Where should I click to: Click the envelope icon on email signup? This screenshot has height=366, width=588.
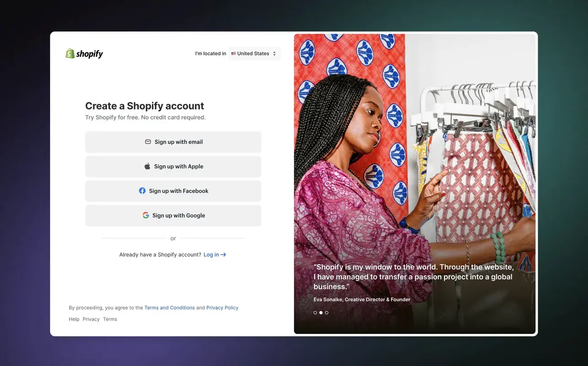[148, 142]
